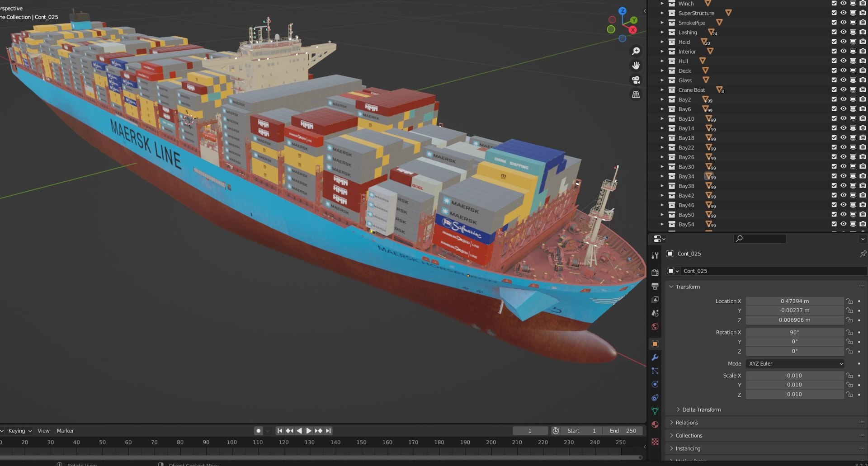This screenshot has width=868, height=466.
Task: Open the Keying dropdown in timeline
Action: point(20,431)
